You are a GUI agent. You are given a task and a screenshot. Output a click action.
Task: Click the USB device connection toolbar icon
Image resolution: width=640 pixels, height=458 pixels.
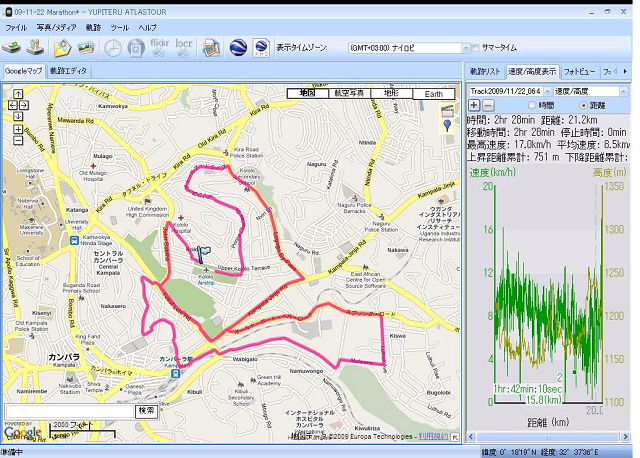point(36,47)
